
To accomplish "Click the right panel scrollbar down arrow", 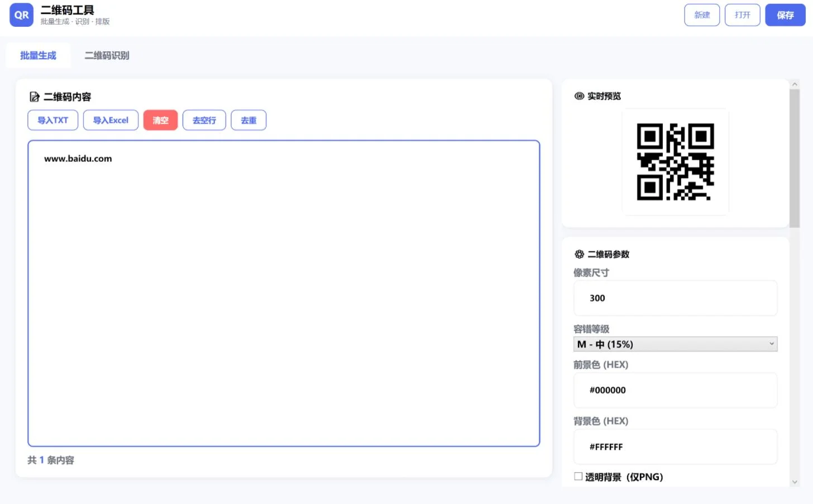I will [795, 482].
